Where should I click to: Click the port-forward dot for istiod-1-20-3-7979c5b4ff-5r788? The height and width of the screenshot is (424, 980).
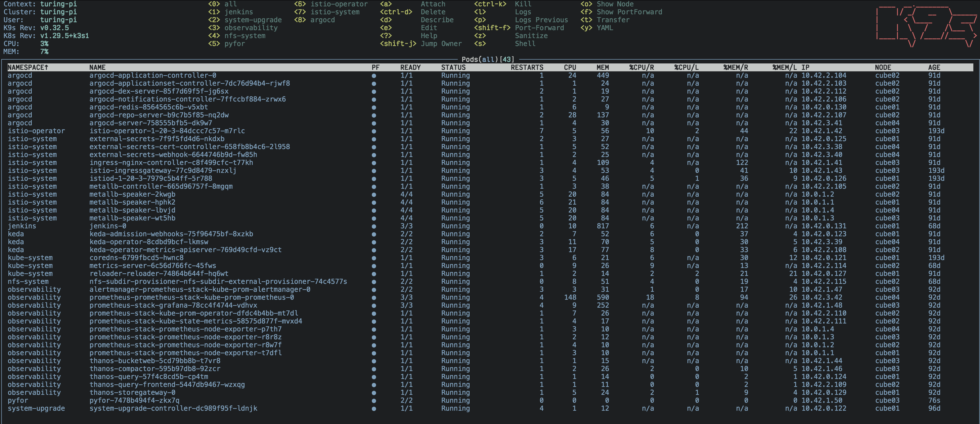point(374,179)
